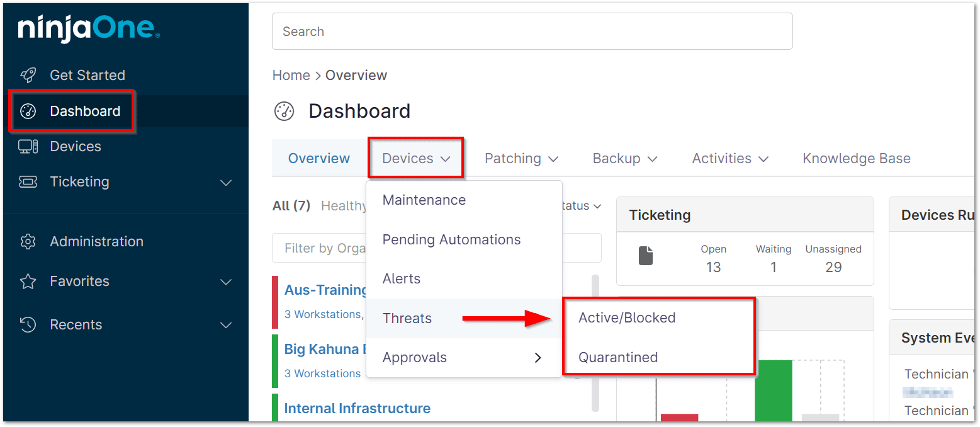Viewport: 980px width, 427px height.
Task: Click the Devices monitor icon in sidebar
Action: pyautogui.click(x=28, y=147)
